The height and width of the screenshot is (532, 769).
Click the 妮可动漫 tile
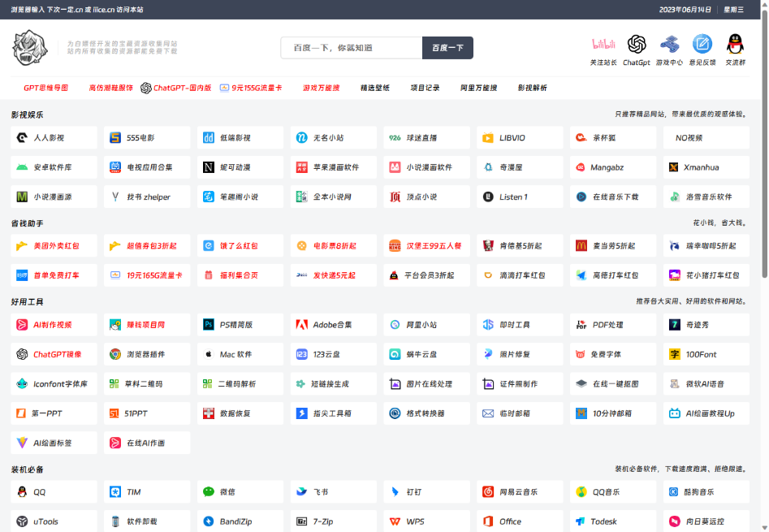pyautogui.click(x=240, y=167)
